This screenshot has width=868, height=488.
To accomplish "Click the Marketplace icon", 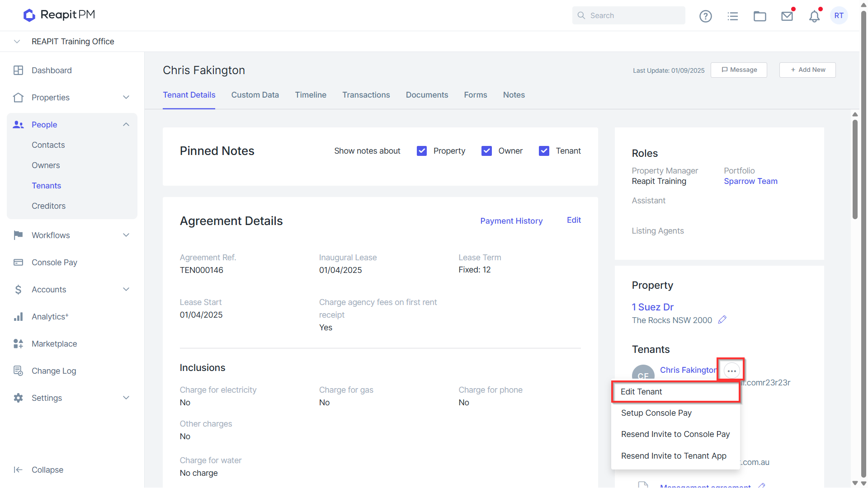I will 18,344.
